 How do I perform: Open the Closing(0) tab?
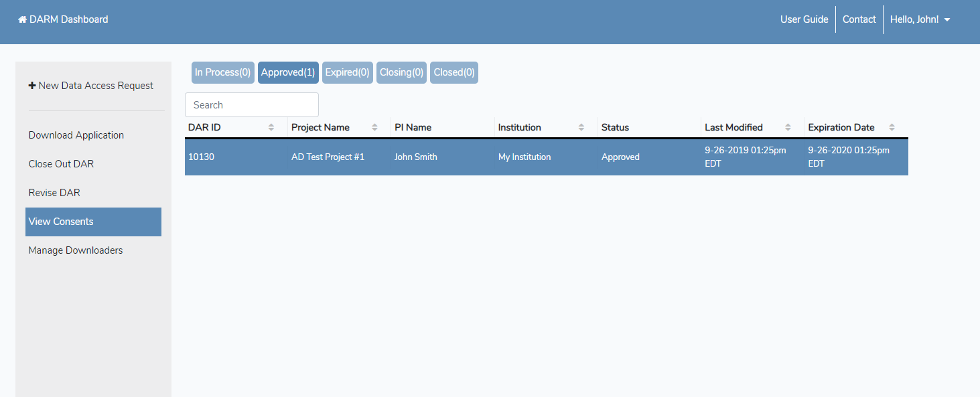(401, 72)
